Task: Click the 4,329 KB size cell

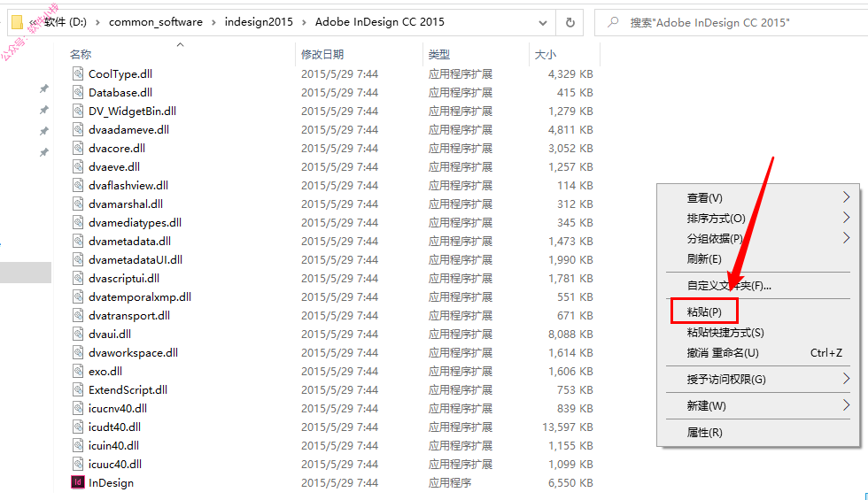Action: click(570, 74)
